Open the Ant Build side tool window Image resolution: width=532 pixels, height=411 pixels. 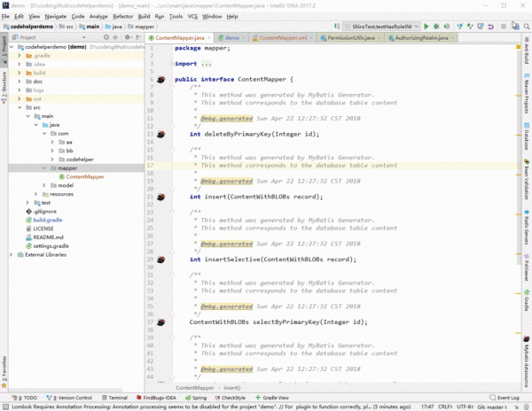tap(527, 50)
